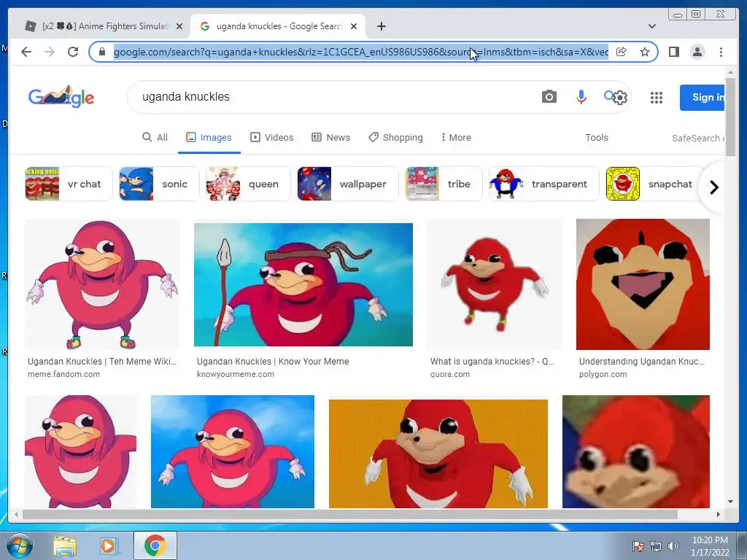Open the Chrome profile avatar
747x560 pixels.
click(x=697, y=52)
